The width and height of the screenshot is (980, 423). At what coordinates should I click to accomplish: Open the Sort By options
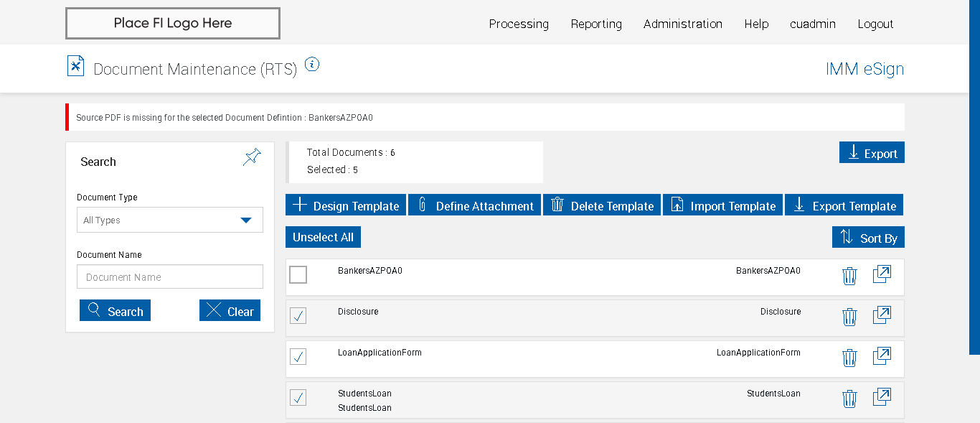868,238
